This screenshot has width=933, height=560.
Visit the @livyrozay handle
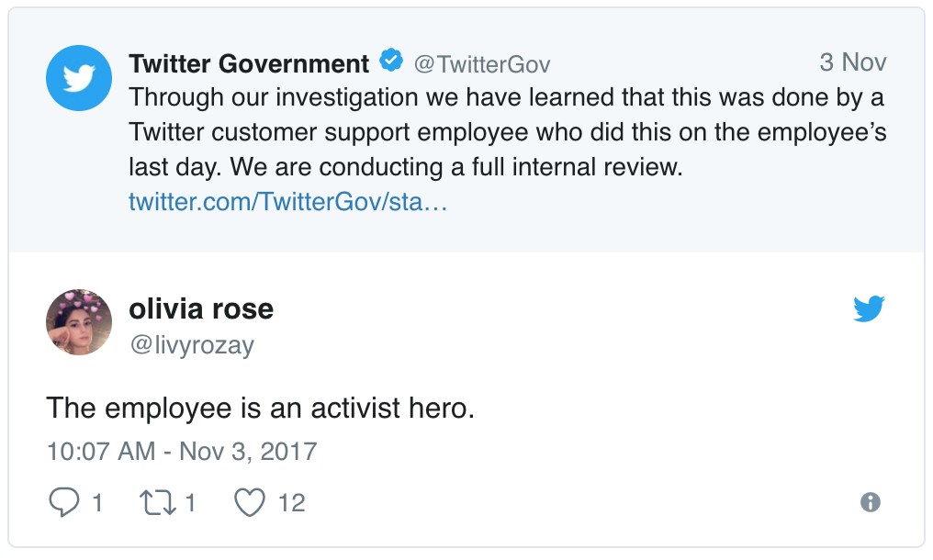coord(191,345)
